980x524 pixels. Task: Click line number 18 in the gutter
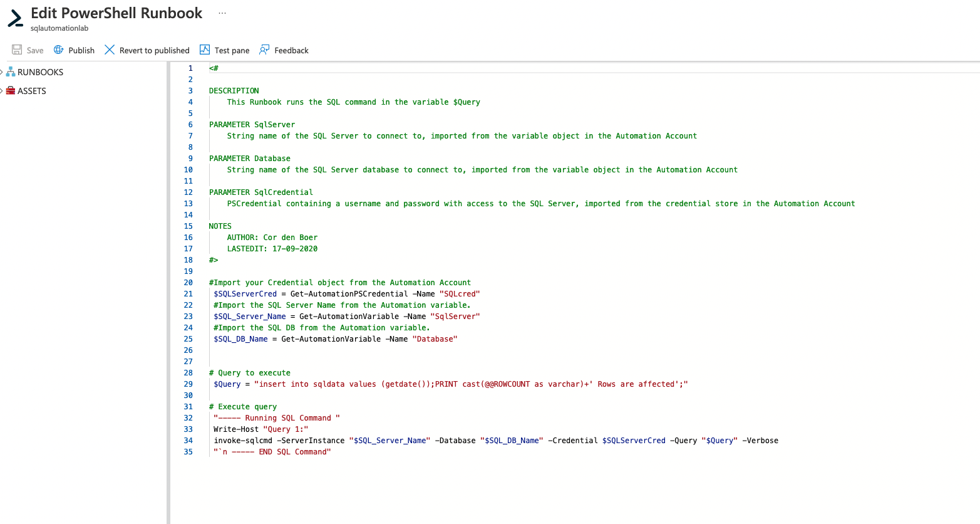pos(188,260)
